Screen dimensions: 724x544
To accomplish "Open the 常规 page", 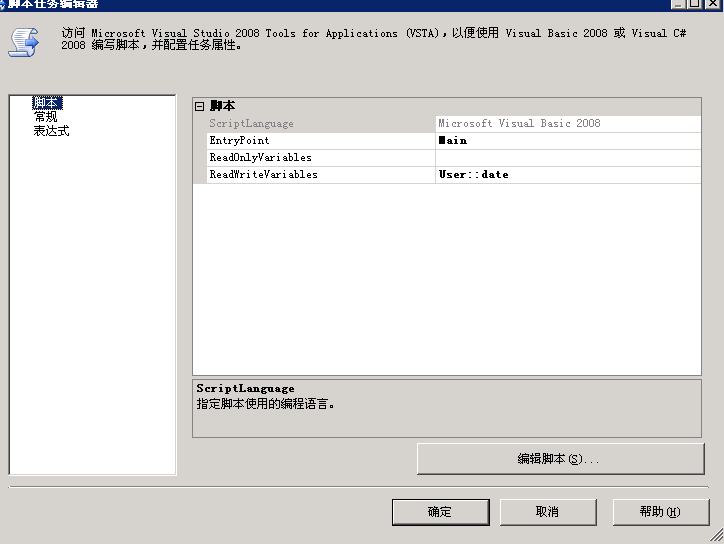I will coord(45,117).
